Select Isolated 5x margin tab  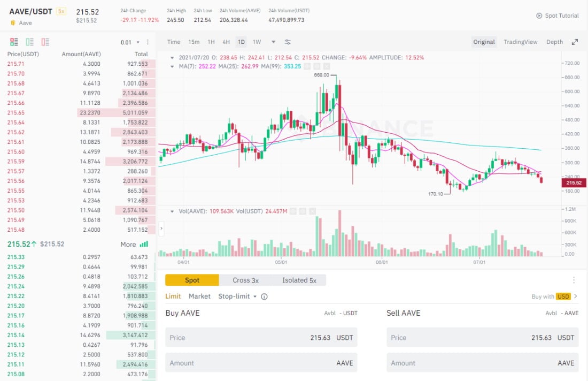pyautogui.click(x=299, y=280)
